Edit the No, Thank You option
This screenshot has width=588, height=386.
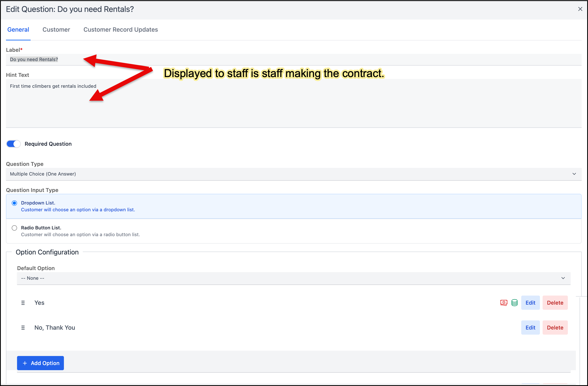point(530,328)
